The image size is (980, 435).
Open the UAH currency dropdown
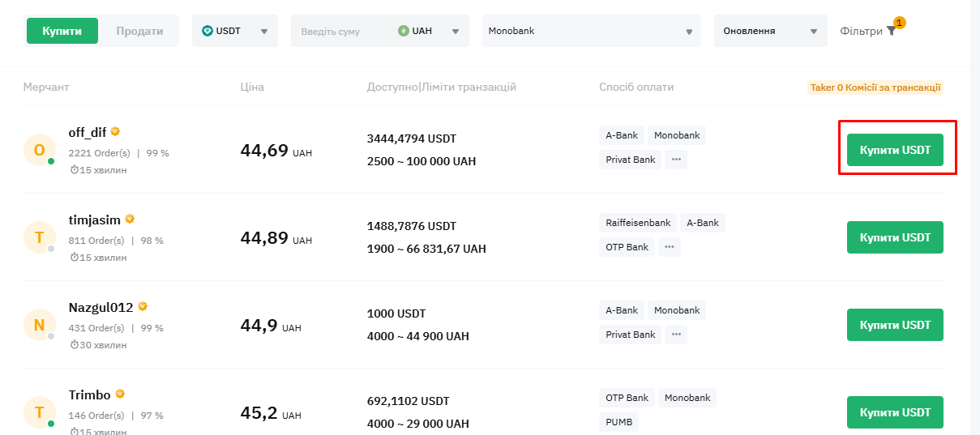(x=430, y=31)
